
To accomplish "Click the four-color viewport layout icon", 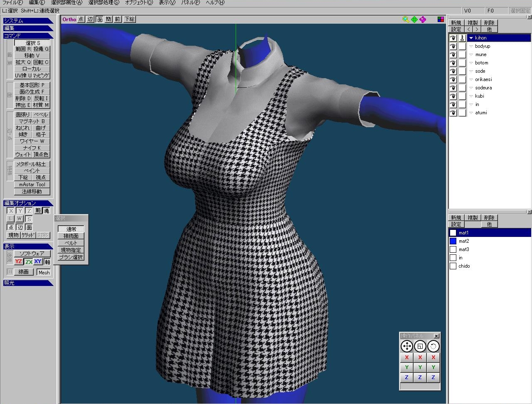I will [441, 20].
